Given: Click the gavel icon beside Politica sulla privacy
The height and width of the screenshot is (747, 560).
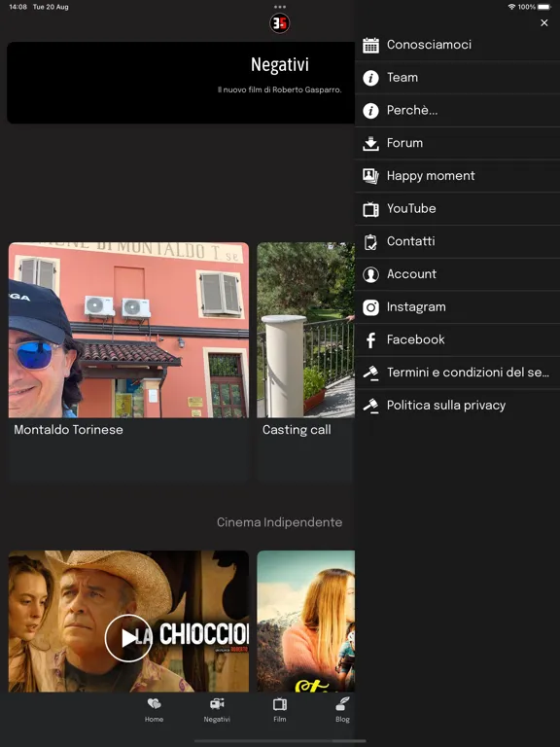Looking at the screenshot, I should pyautogui.click(x=370, y=406).
